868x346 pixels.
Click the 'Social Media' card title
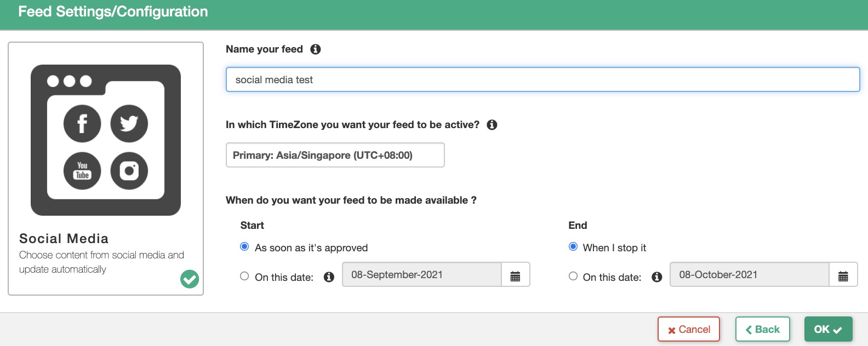[64, 239]
